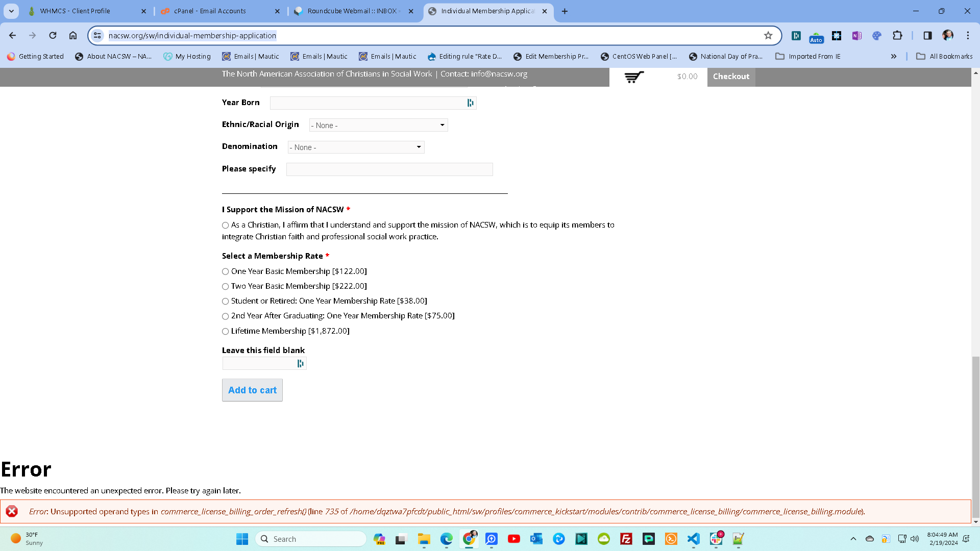Open the Chrome extensions puzzle icon
Viewport: 980px width, 551px height.
tap(897, 36)
